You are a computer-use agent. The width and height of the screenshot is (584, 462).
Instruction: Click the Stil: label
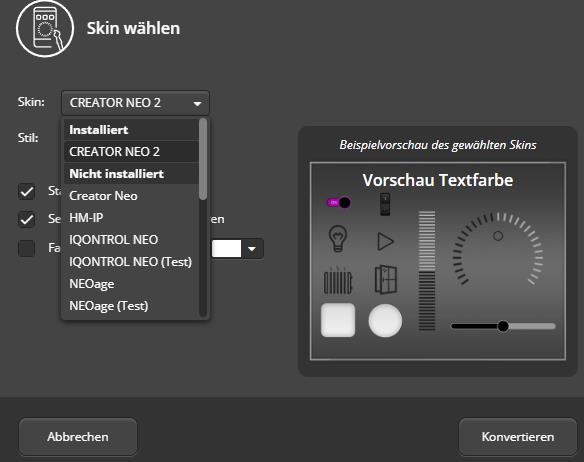28,138
